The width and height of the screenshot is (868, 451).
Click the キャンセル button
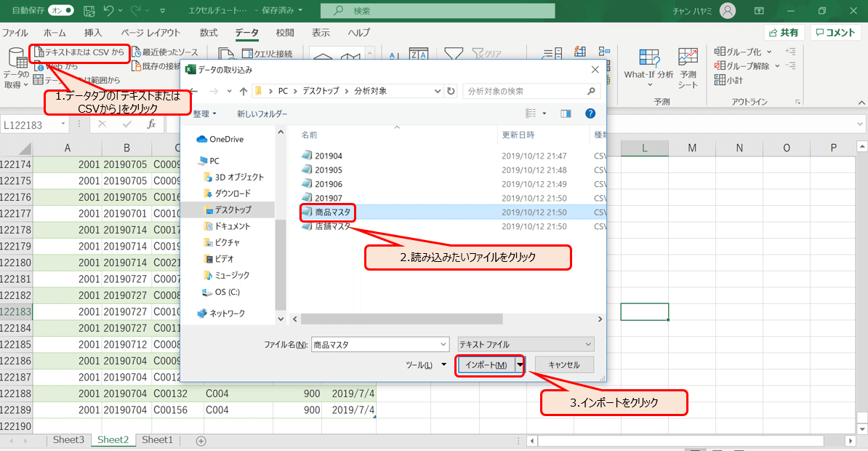(564, 365)
